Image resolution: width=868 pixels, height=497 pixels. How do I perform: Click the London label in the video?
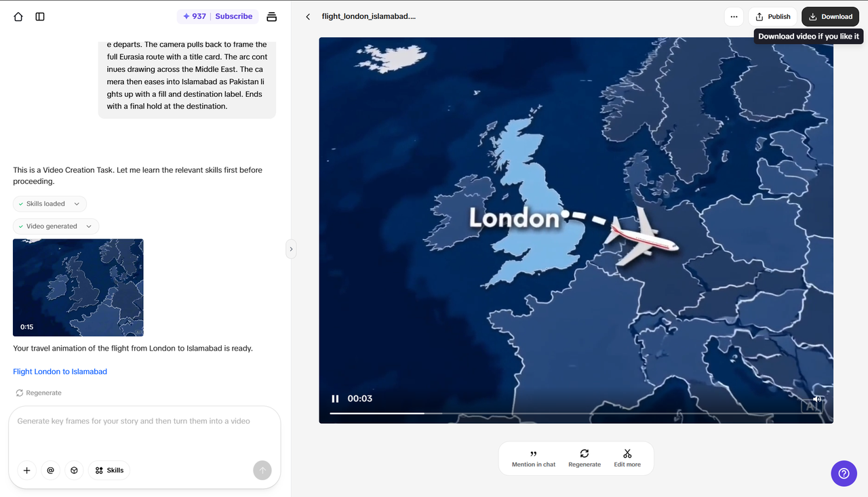pos(515,218)
